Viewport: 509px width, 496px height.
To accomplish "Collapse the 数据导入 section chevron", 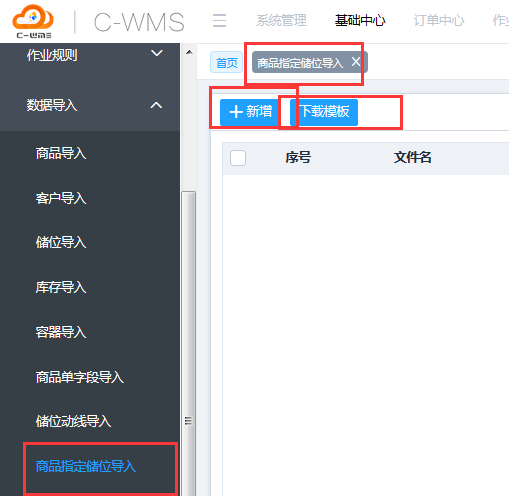I will [156, 105].
